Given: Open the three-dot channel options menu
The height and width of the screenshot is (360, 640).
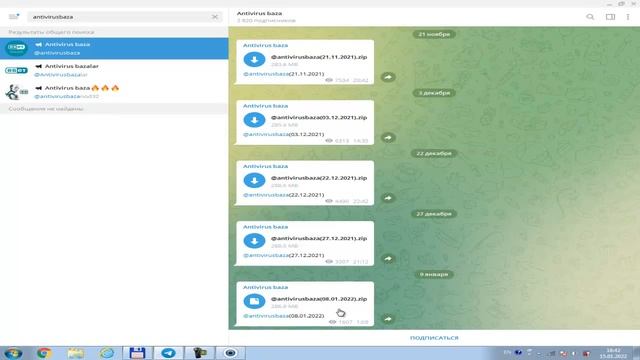Looking at the screenshot, I should (628, 17).
